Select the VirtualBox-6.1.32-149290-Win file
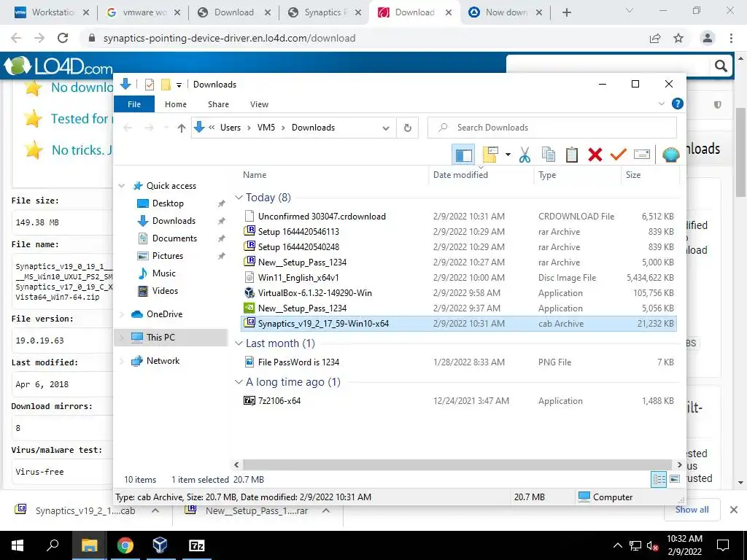 coord(459,293)
